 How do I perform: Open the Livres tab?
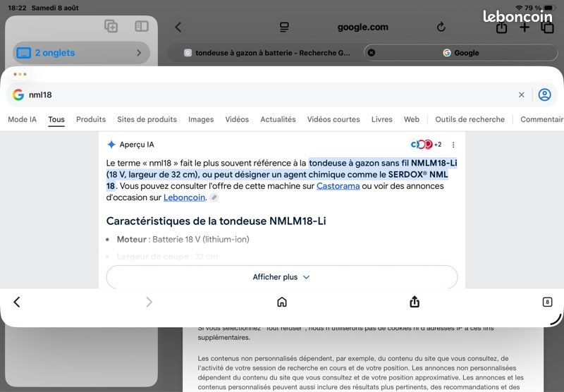click(x=381, y=119)
